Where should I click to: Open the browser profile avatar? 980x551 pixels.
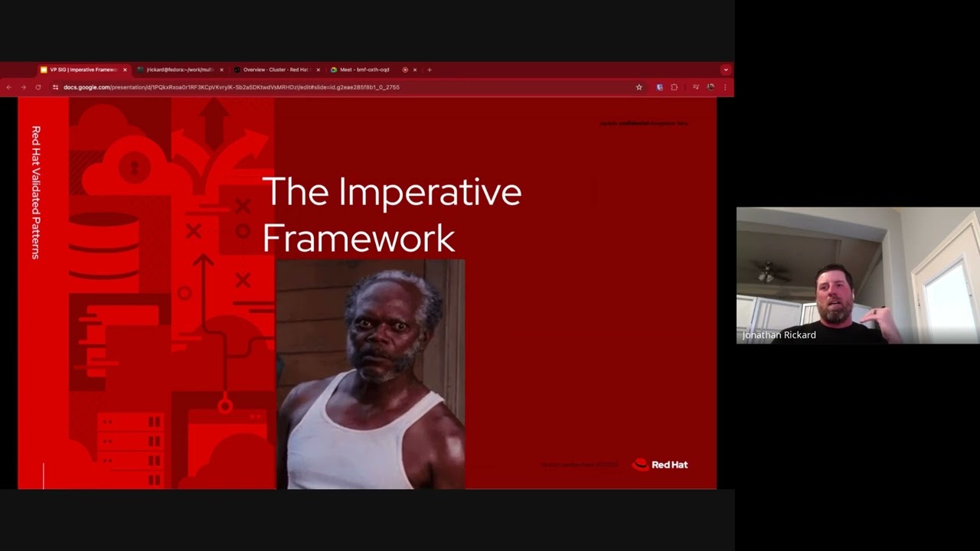pyautogui.click(x=710, y=87)
